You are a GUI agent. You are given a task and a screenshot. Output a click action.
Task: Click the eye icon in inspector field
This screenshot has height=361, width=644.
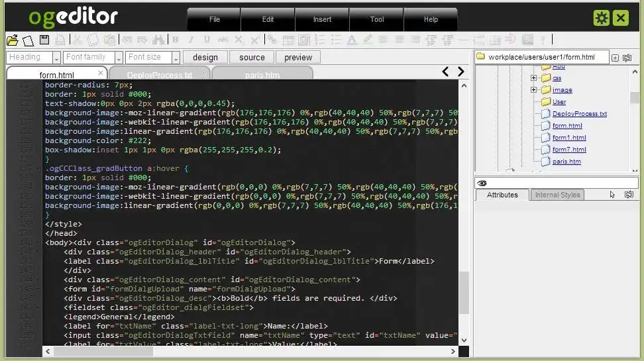[x=482, y=183]
